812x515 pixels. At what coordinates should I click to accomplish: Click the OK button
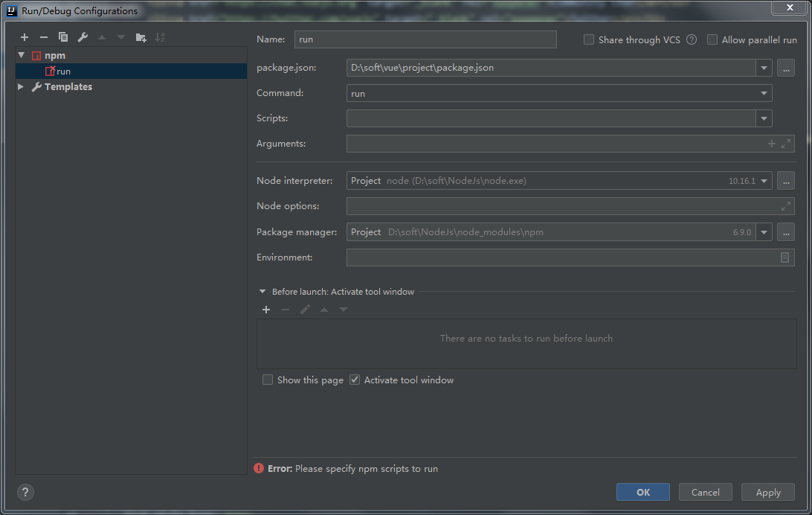click(x=642, y=492)
